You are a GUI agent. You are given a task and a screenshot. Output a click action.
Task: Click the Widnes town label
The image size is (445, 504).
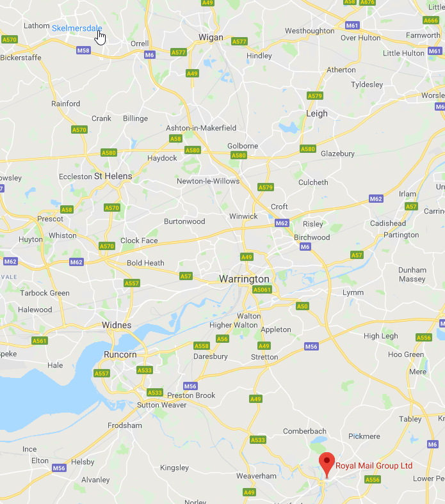coord(117,325)
